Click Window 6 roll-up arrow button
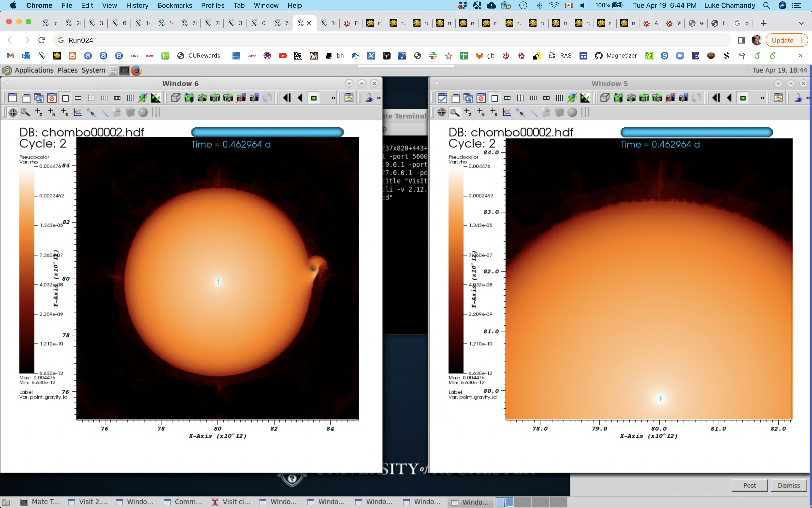Image resolution: width=812 pixels, height=508 pixels. pos(362,83)
